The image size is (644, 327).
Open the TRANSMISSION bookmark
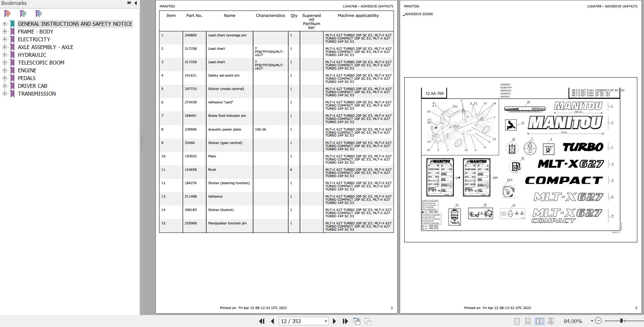pyautogui.click(x=37, y=94)
